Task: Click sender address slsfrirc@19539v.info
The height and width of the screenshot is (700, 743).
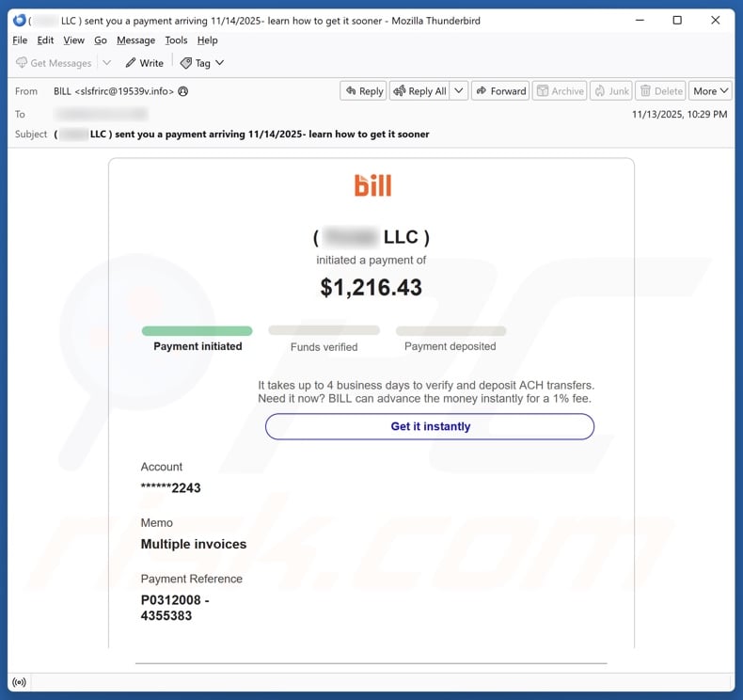Action: coord(125,91)
